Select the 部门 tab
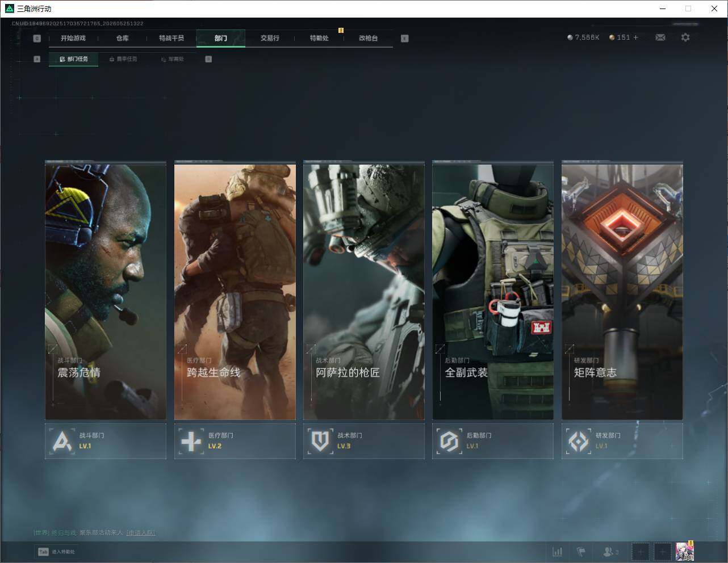This screenshot has width=728, height=563. (x=221, y=38)
